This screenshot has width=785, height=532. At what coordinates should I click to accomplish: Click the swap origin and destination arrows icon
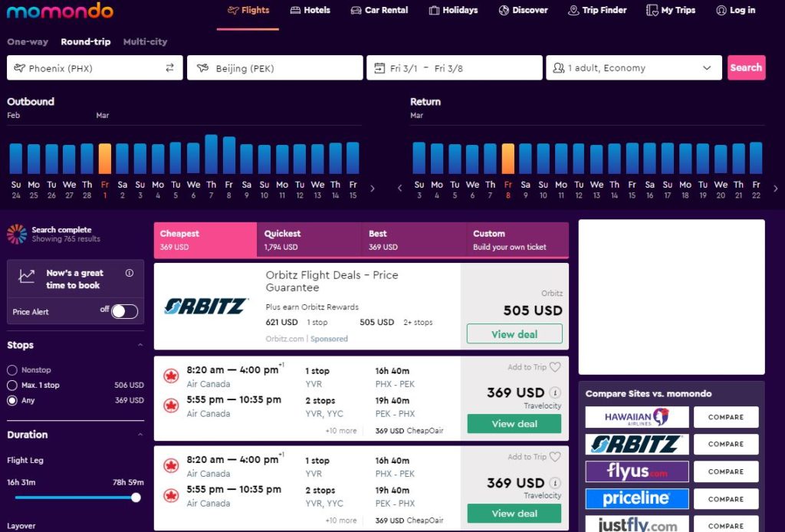pos(169,68)
